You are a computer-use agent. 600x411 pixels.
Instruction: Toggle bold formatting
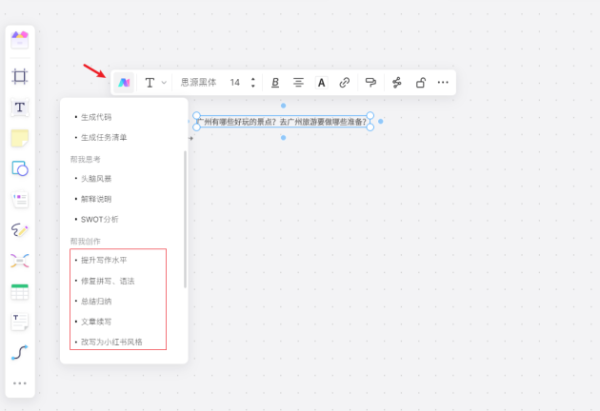(275, 83)
